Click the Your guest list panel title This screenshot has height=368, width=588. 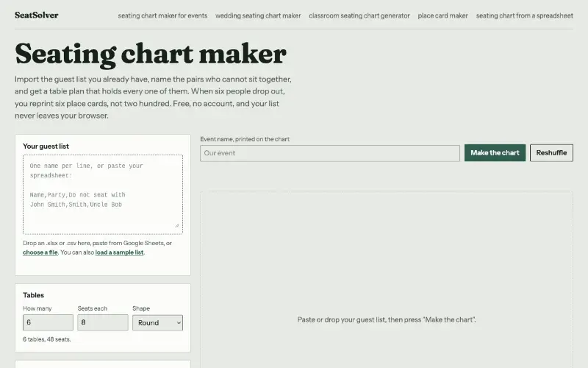click(46, 146)
